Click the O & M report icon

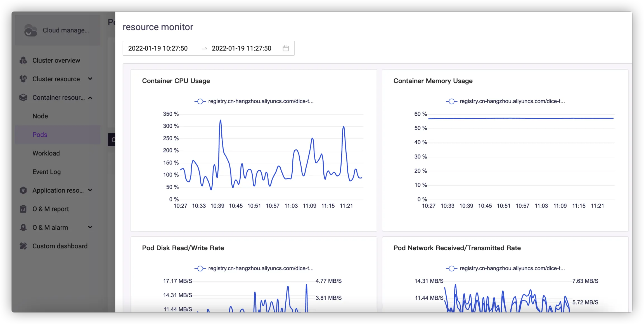[23, 209]
